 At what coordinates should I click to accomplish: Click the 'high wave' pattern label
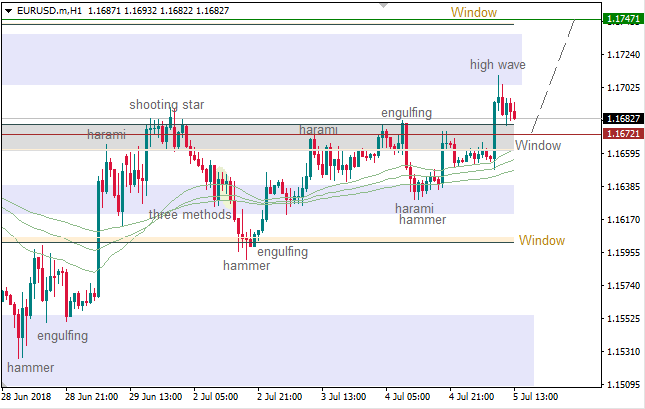pyautogui.click(x=498, y=65)
